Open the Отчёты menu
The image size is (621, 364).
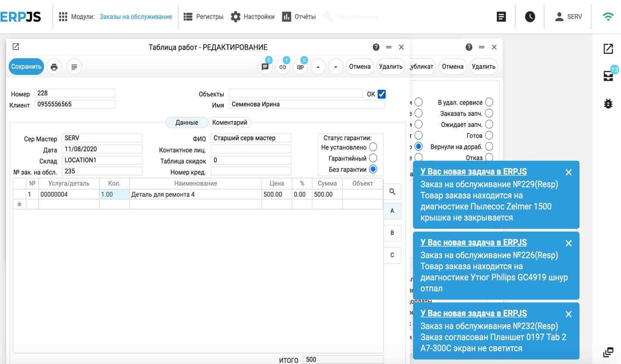(x=299, y=17)
